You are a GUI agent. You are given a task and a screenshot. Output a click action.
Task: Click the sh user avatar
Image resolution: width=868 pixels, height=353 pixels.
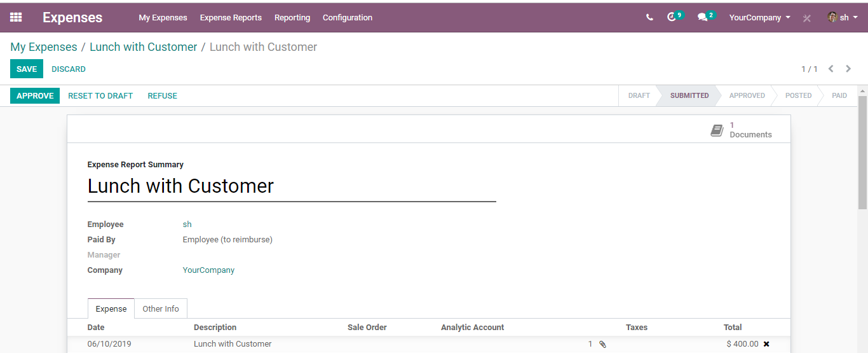[x=832, y=17]
